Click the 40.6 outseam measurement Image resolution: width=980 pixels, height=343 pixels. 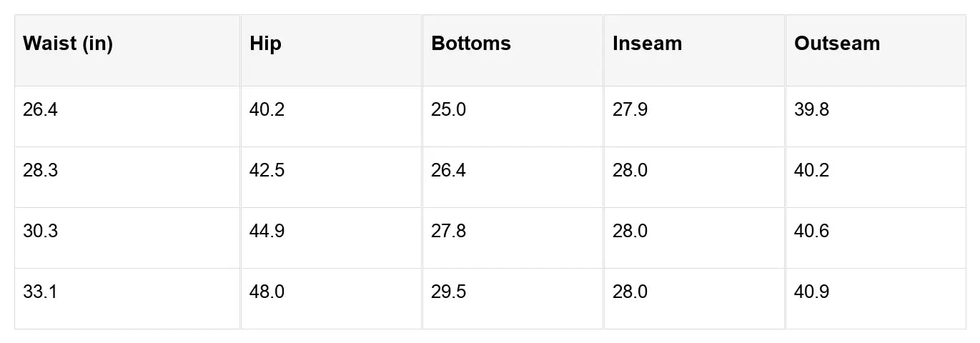coord(811,232)
